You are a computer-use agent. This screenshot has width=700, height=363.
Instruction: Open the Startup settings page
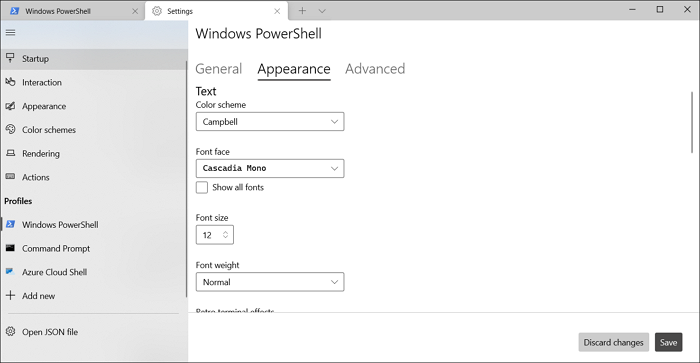coord(93,58)
